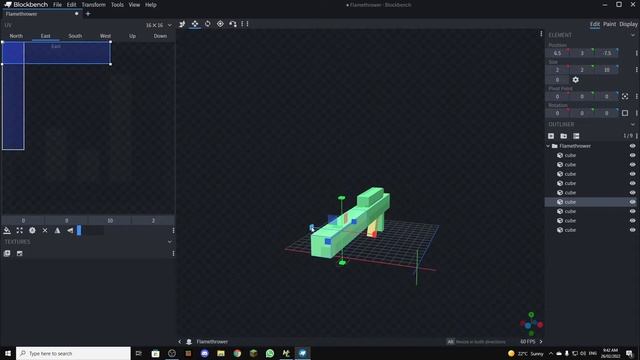
Task: Click the outliner options toggle icon
Action: click(x=576, y=136)
